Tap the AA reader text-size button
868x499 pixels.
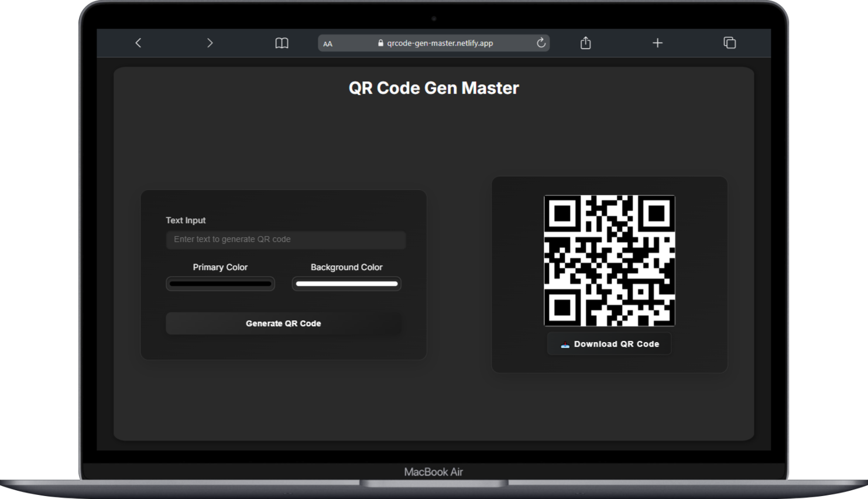(328, 43)
